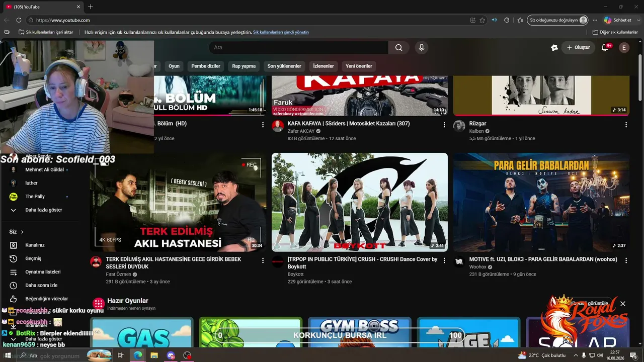Open the Diğer sık kullanılanlar folder
Image resolution: width=644 pixels, height=362 pixels.
coord(615,32)
